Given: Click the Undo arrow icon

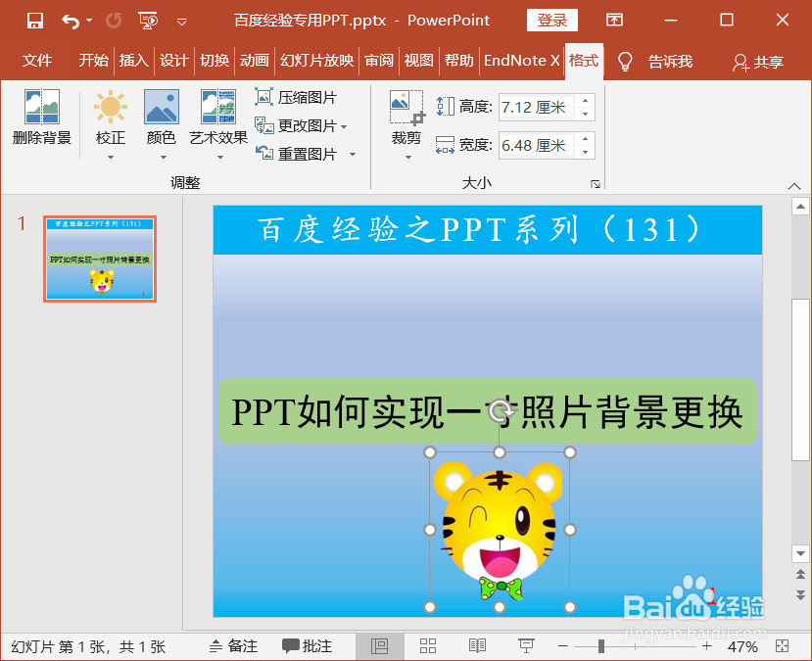Looking at the screenshot, I should (x=70, y=22).
